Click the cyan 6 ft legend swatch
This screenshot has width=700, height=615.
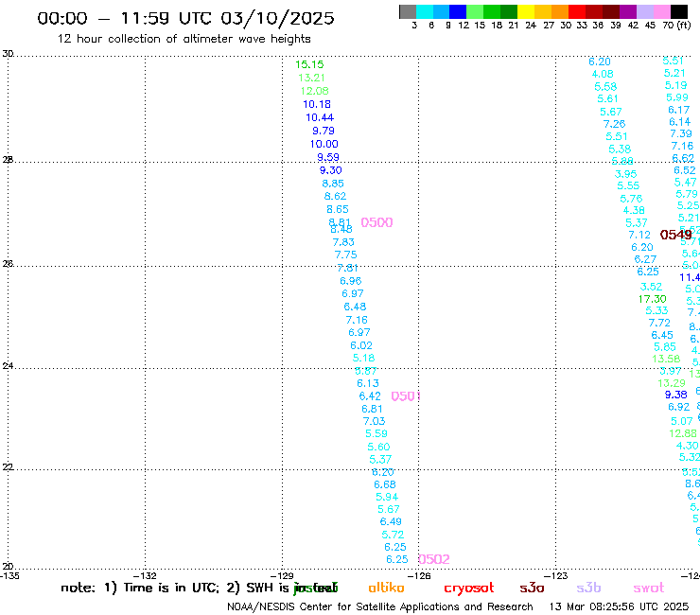pyautogui.click(x=425, y=11)
